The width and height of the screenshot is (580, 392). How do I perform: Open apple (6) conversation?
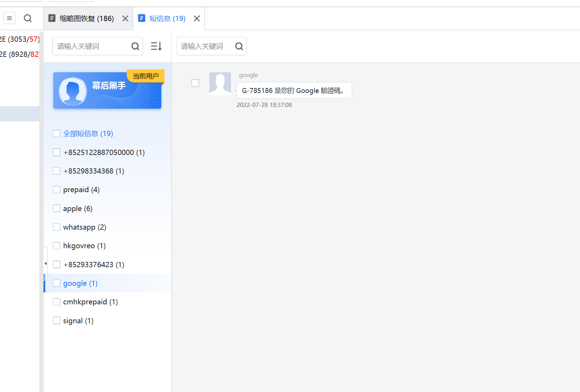point(78,209)
